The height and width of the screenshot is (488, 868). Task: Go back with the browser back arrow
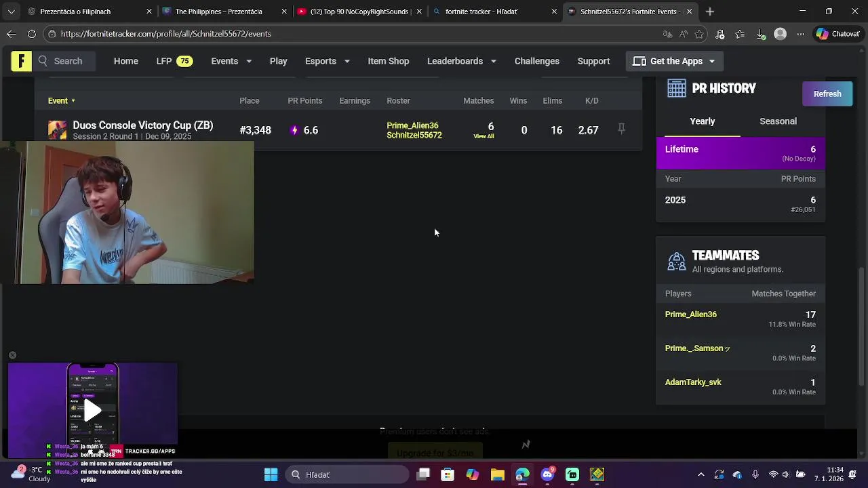pos(12,34)
